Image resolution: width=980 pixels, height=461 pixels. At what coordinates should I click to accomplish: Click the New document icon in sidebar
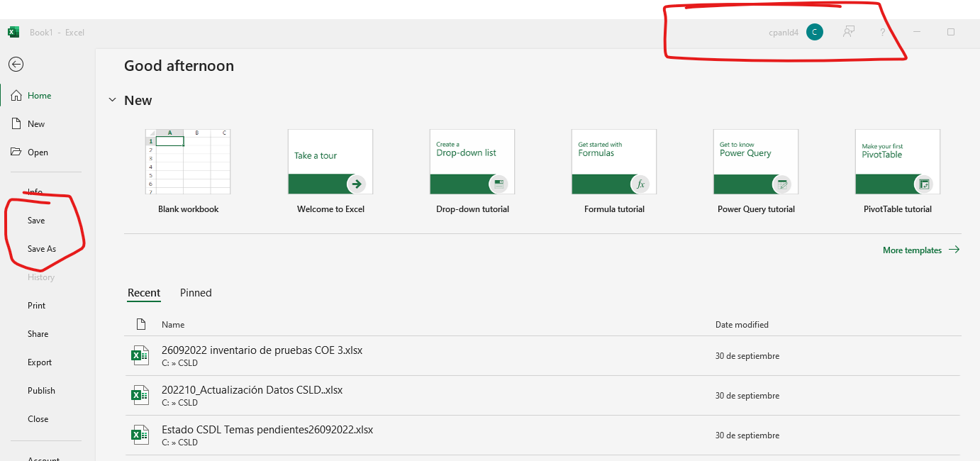[16, 124]
